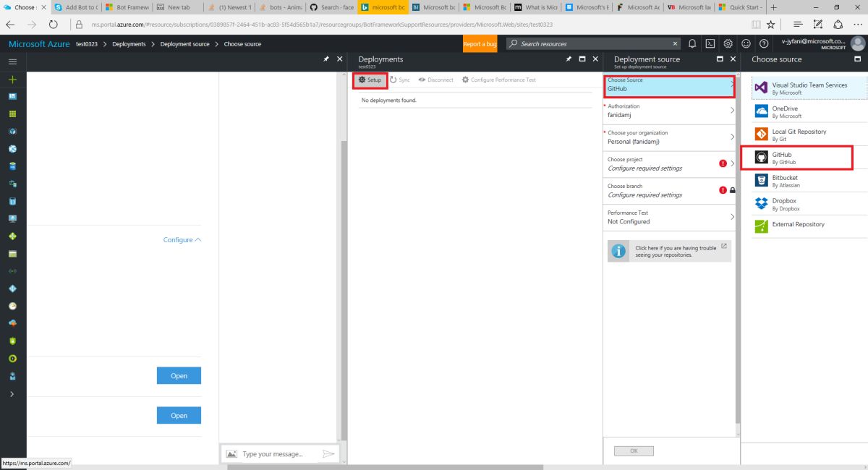Switch to the 'Add Bot to' browser tab
The width and height of the screenshot is (868, 470).
75,7
